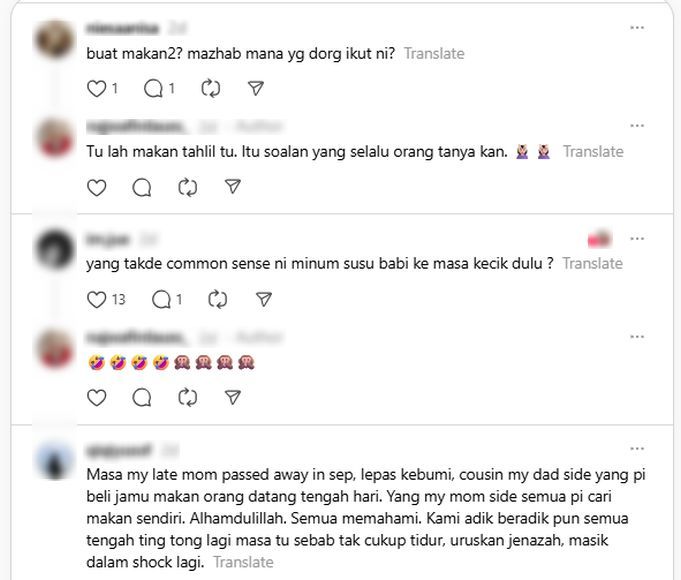Share the laughing emoji reply

[233, 397]
